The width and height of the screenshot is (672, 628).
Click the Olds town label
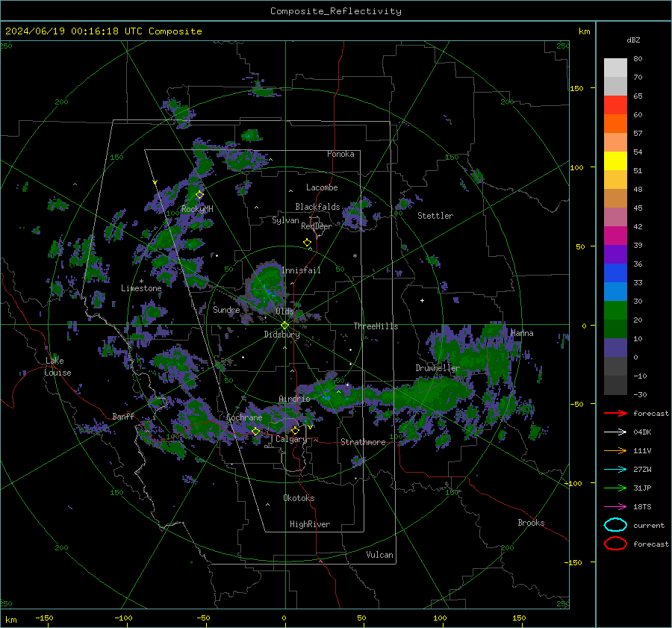point(284,311)
